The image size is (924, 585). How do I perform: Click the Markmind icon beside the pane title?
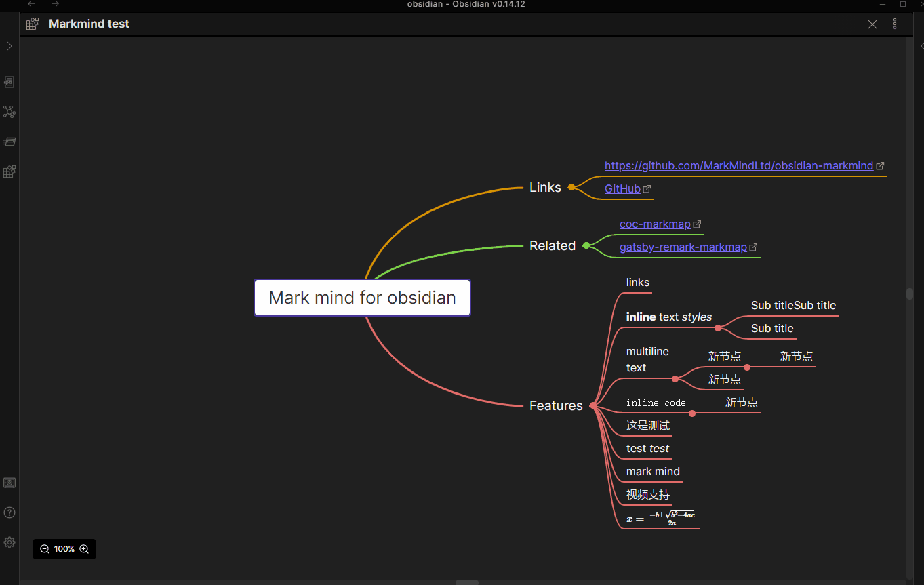click(x=33, y=24)
